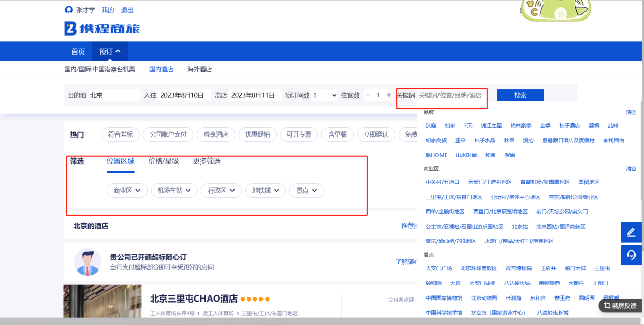This screenshot has height=325, width=644.
Task: Expand the 地铁线 filter dropdown
Action: pos(266,191)
